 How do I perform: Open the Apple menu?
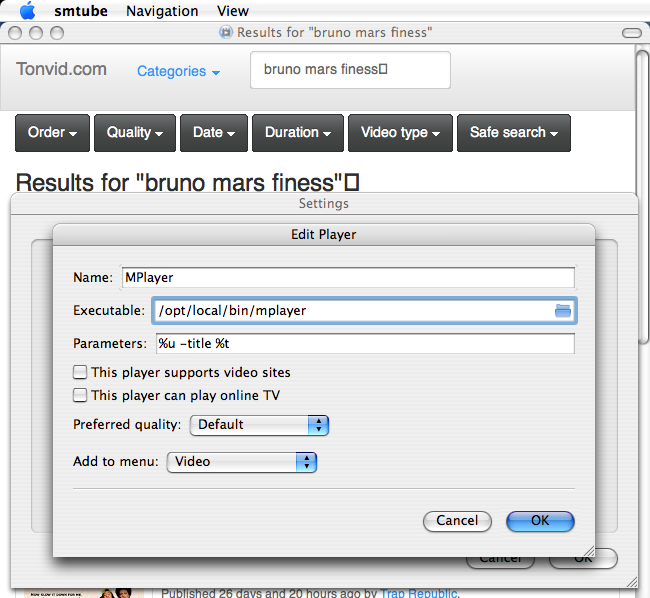pyautogui.click(x=27, y=11)
